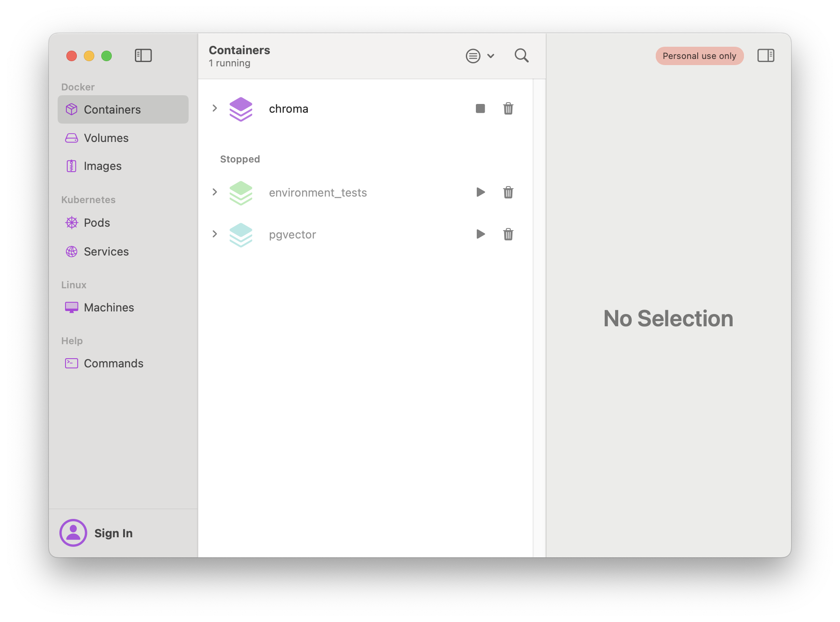Click the Volumes icon in sidebar
The image size is (840, 622).
71,138
